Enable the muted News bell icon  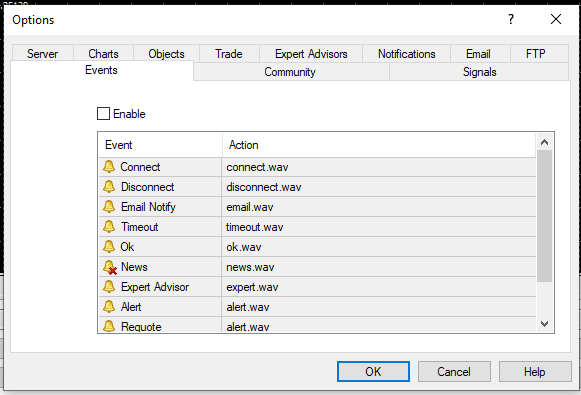(x=110, y=267)
